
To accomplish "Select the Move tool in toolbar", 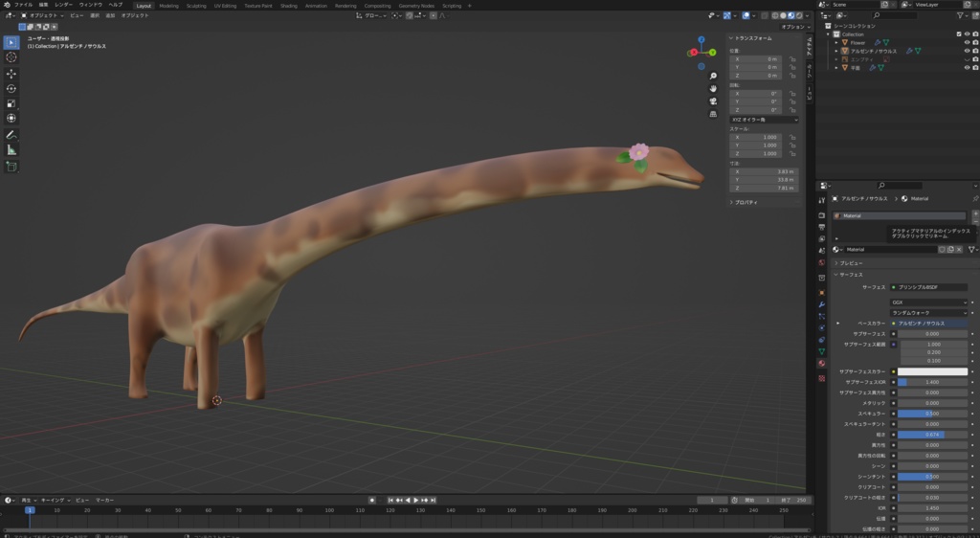I will tap(11, 74).
